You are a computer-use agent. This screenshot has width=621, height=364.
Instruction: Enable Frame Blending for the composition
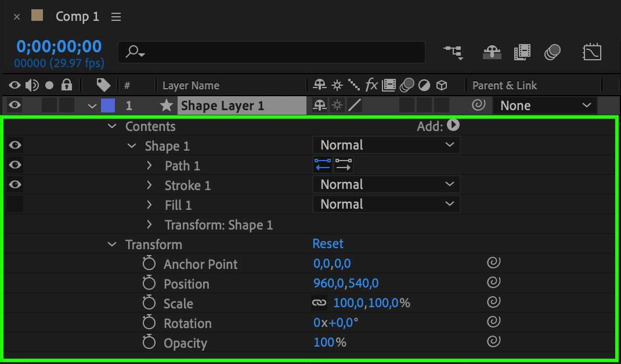point(522,53)
